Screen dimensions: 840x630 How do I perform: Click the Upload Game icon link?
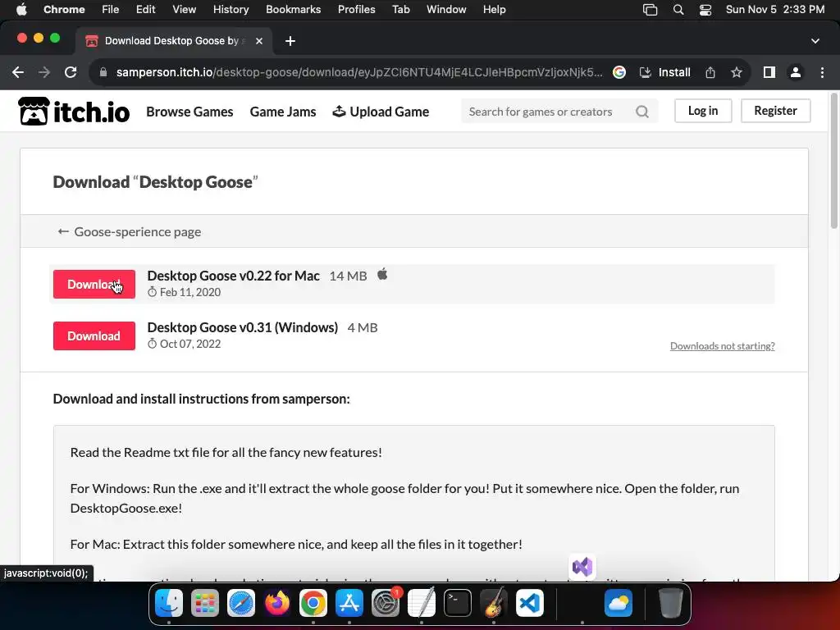click(x=381, y=112)
